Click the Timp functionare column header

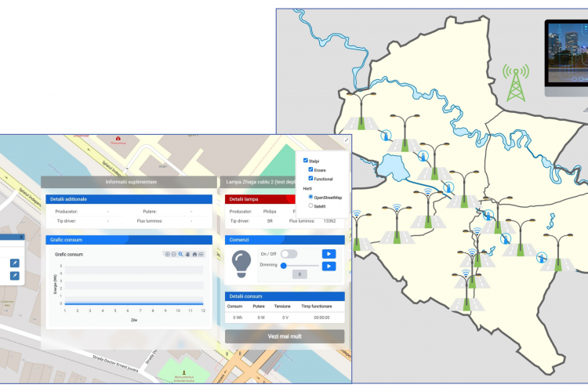(317, 307)
